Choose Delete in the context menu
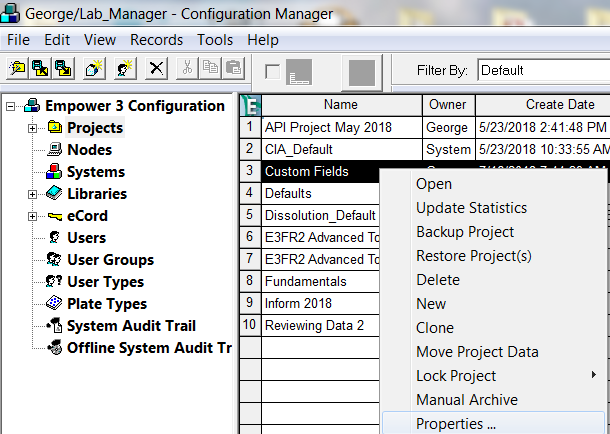 [494, 280]
